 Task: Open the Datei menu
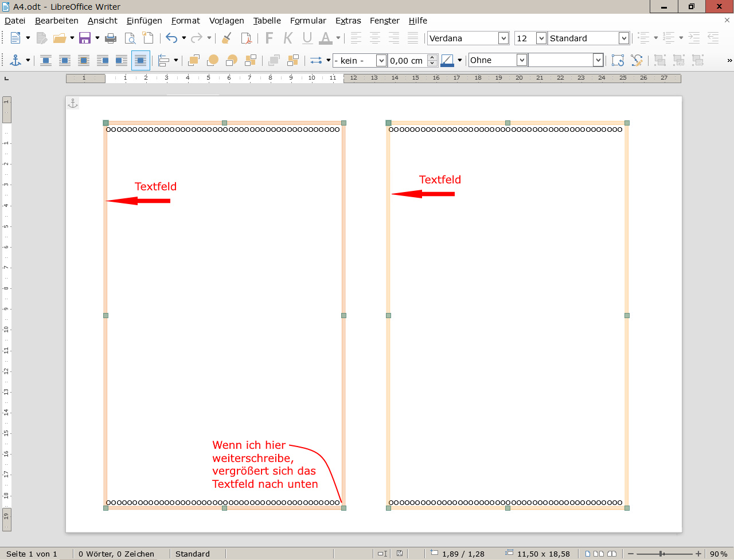click(x=15, y=21)
